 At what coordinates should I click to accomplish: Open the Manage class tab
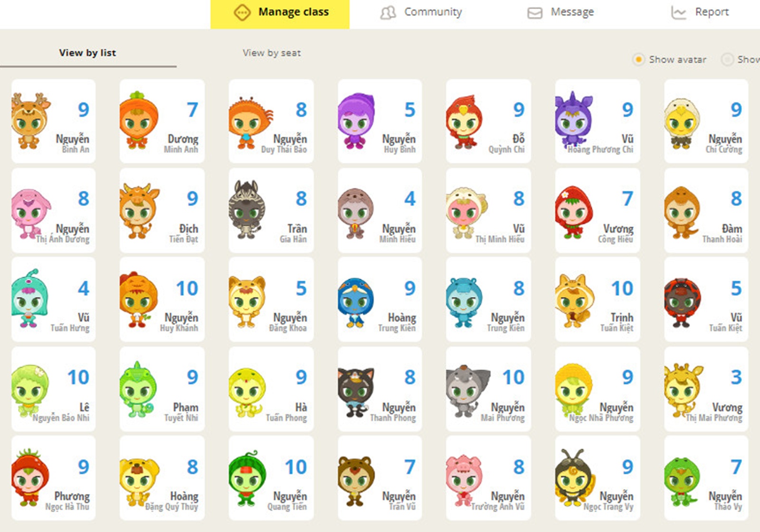(280, 12)
